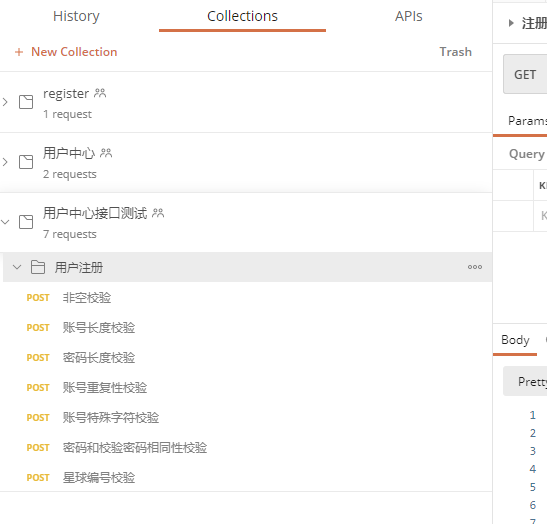The image size is (547, 524).
Task: Open the register collection name
Action: tap(66, 93)
